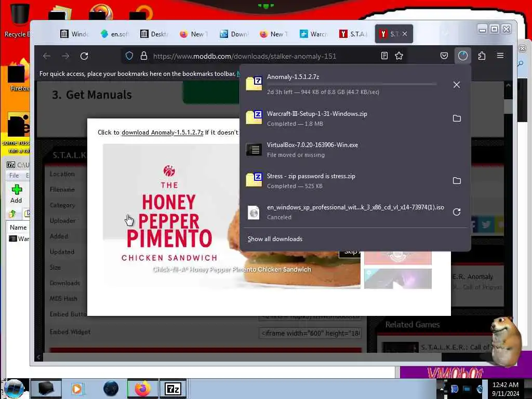
Task: Open File menu in 7-Zip window
Action: (x=14, y=176)
